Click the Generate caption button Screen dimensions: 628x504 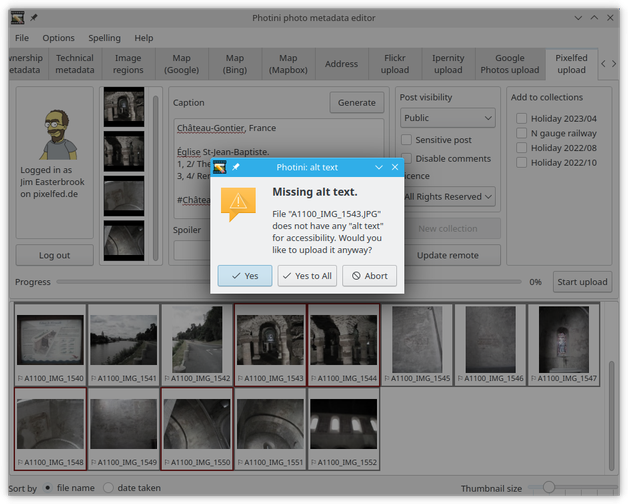click(356, 103)
